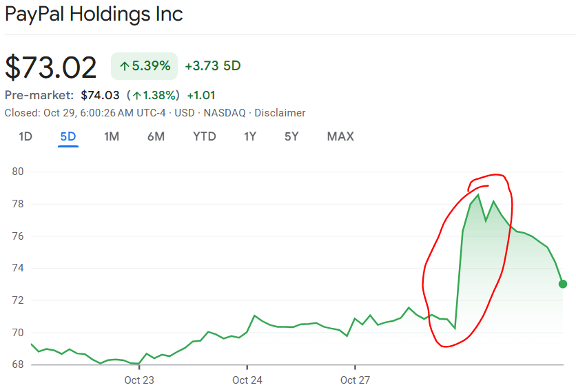Open the Disclaimer link

pos(280,113)
